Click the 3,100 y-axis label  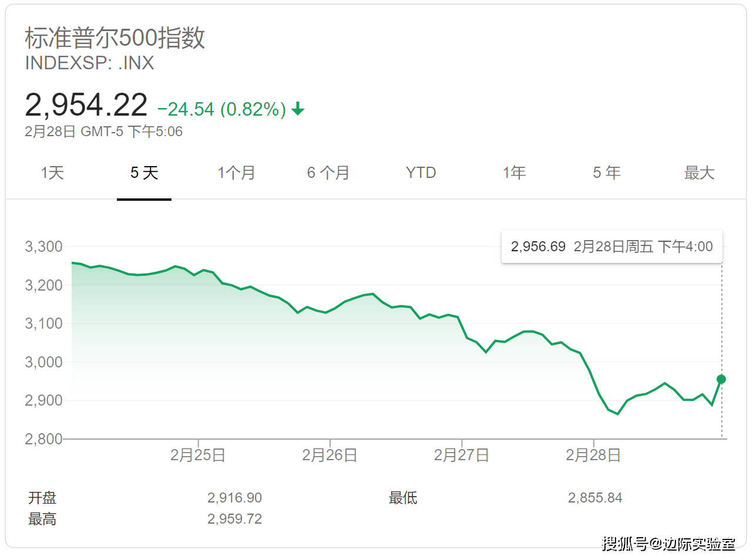[x=43, y=323]
